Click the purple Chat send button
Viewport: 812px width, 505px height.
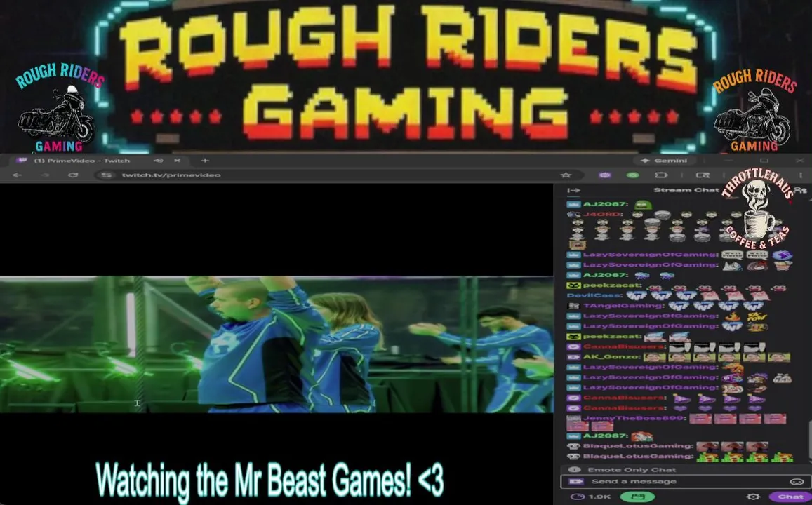(791, 497)
